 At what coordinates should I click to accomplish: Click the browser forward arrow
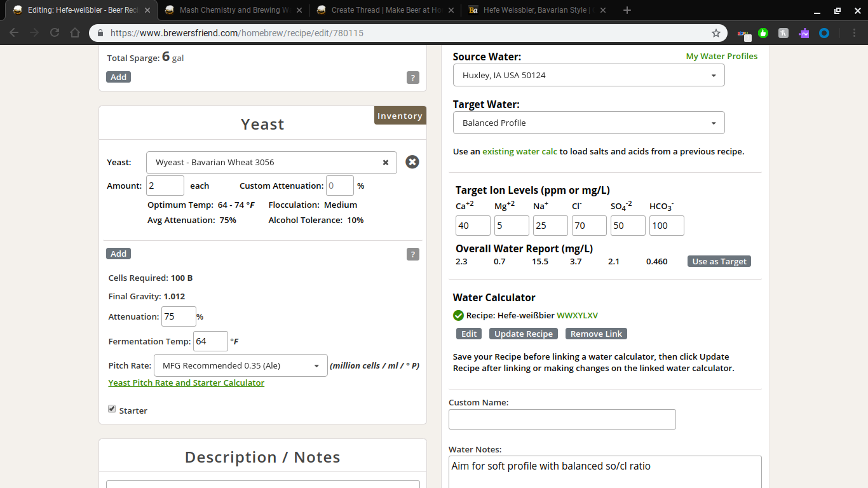pos(34,33)
